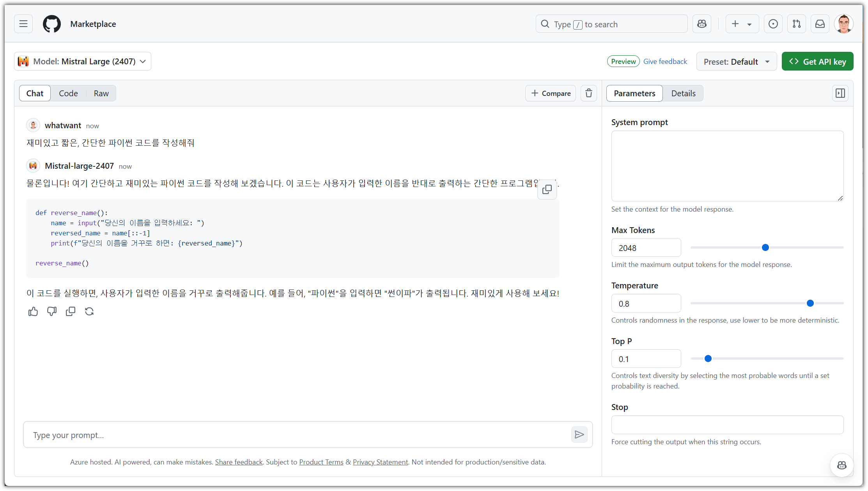Switch to the Details tab

click(683, 93)
